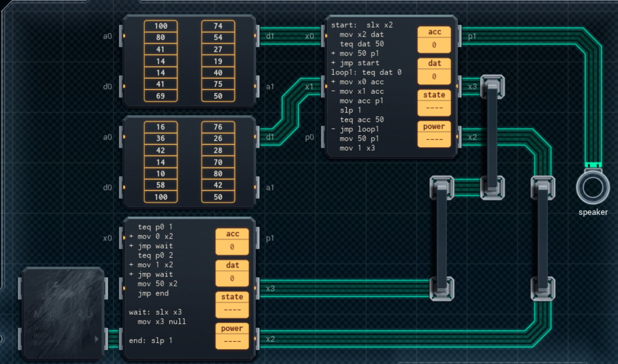Select the x0 pin on the bottom microcontroller
Image resolution: width=618 pixels, height=364 pixels.
click(x=121, y=238)
